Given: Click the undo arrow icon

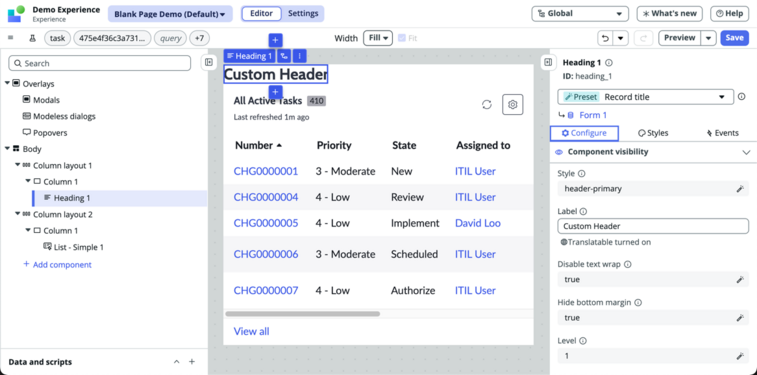Looking at the screenshot, I should point(605,38).
